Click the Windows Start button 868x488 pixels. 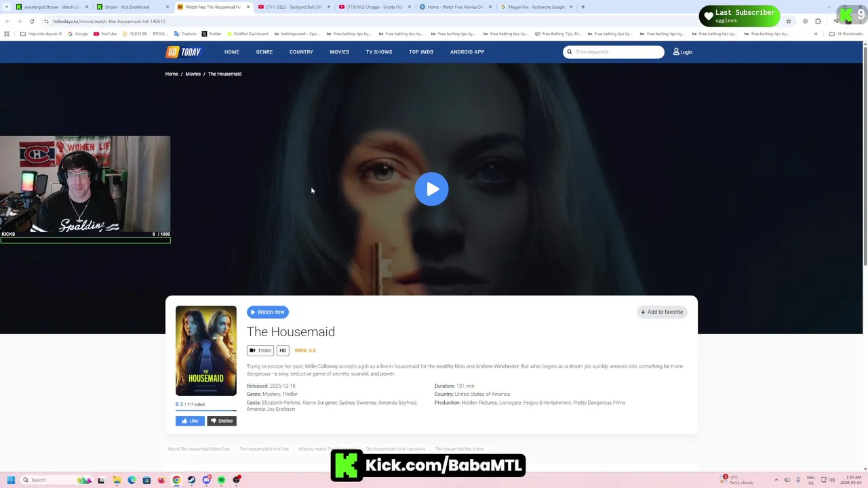[x=11, y=480]
